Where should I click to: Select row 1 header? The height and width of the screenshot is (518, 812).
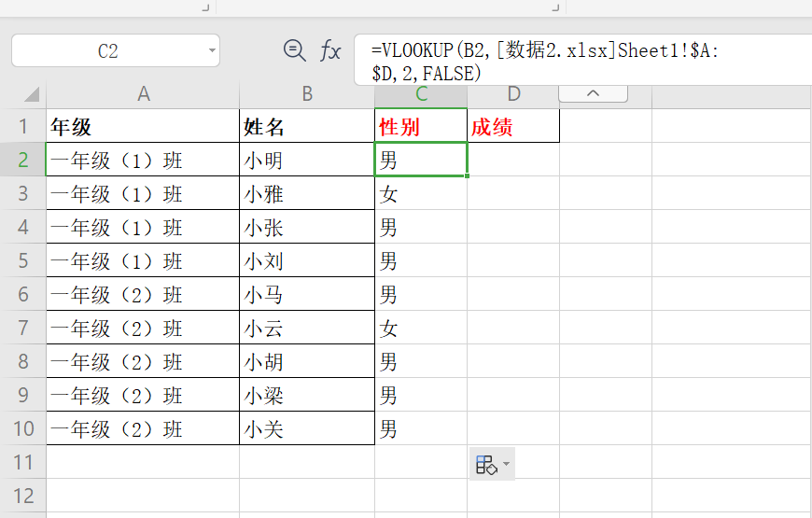(x=22, y=126)
